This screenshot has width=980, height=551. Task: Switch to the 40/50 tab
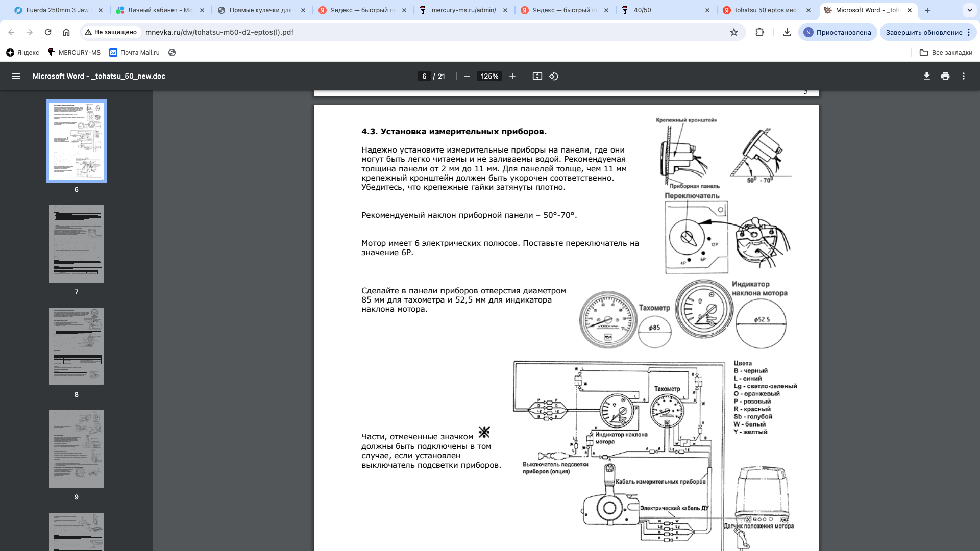pos(666,10)
